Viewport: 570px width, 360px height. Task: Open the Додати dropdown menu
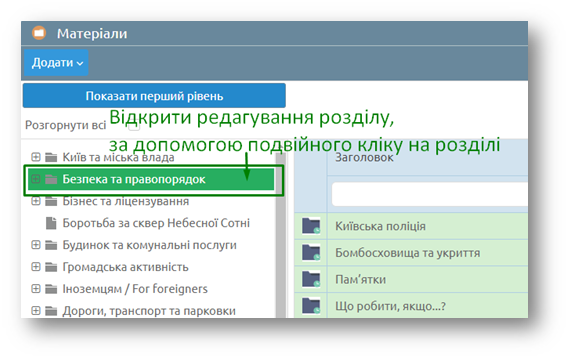[x=56, y=63]
